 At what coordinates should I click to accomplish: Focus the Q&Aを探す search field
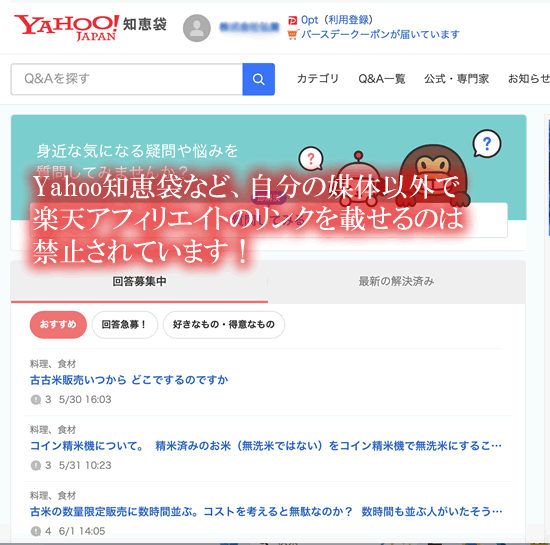(127, 79)
